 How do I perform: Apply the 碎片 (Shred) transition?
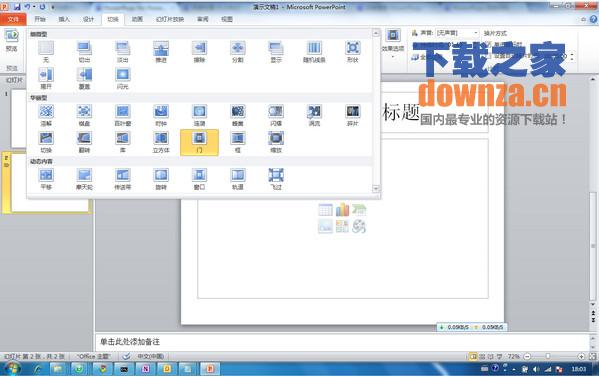[x=353, y=115]
